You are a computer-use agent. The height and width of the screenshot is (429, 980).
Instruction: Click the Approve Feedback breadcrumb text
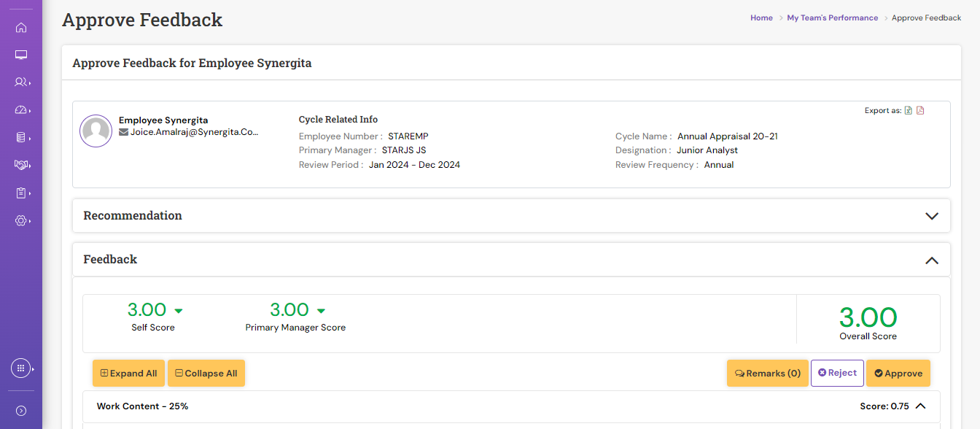click(926, 18)
